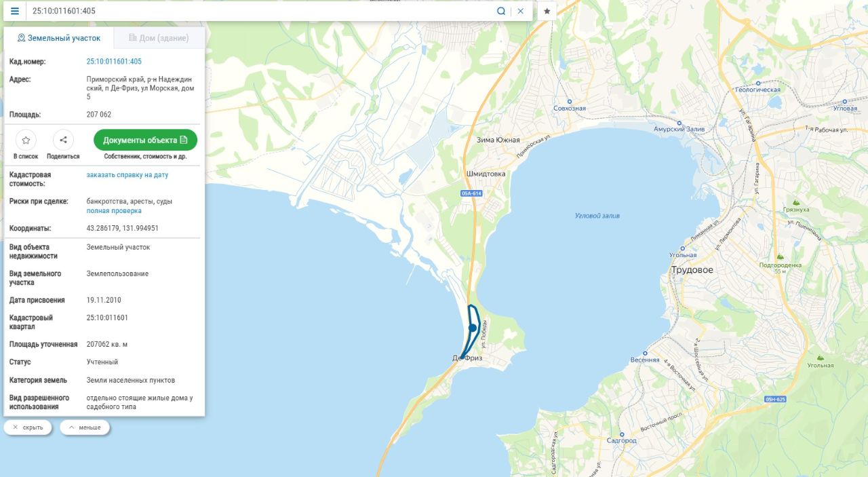
Task: Click заказать справку на дату link
Action: 127,175
